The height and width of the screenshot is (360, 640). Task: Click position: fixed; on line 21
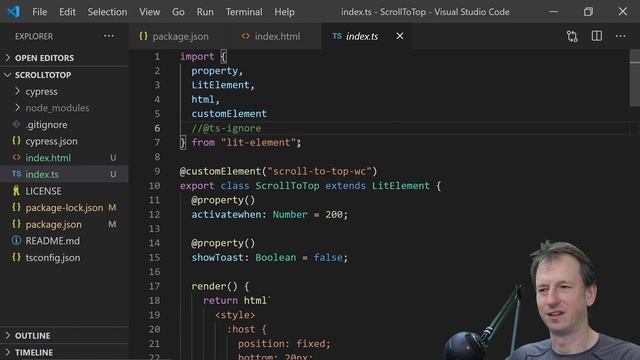point(284,343)
